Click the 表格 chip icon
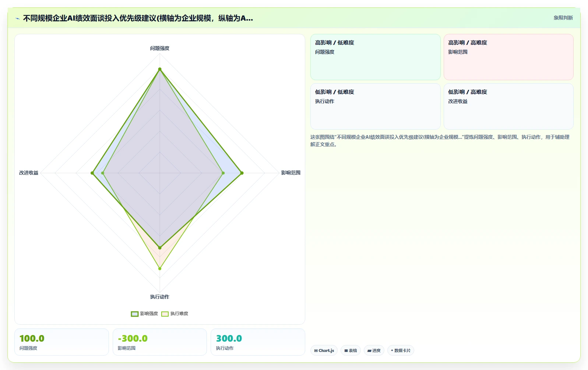The image size is (588, 370). point(346,351)
